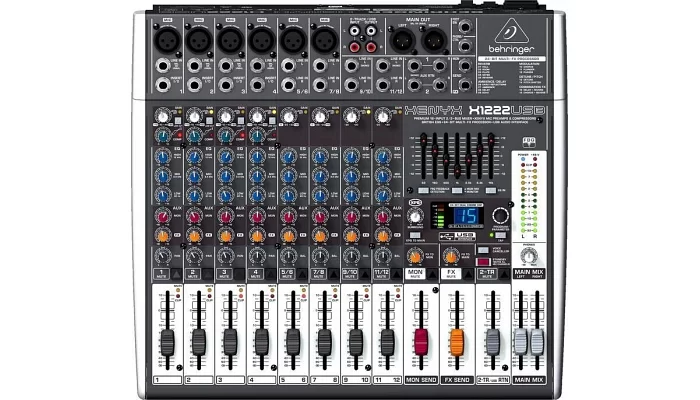Screen dimensions: 700x400
Task: Click the channel 2 INSERT jack
Action: [195, 84]
